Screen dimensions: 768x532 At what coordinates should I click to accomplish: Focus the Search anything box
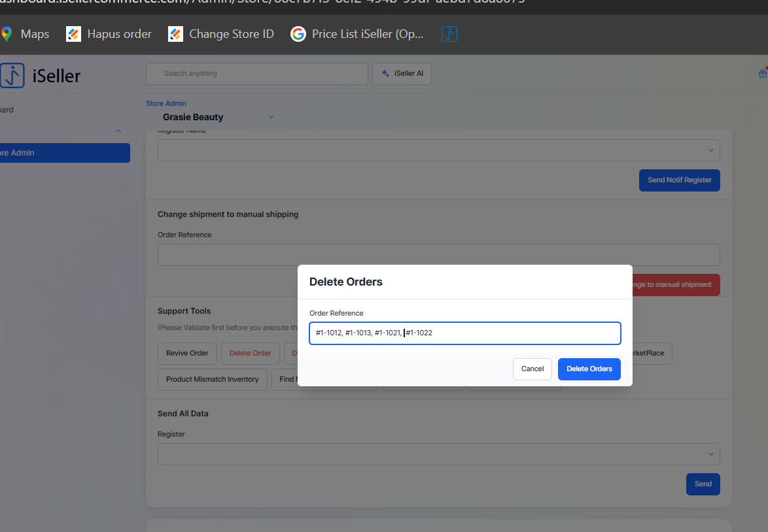256,74
